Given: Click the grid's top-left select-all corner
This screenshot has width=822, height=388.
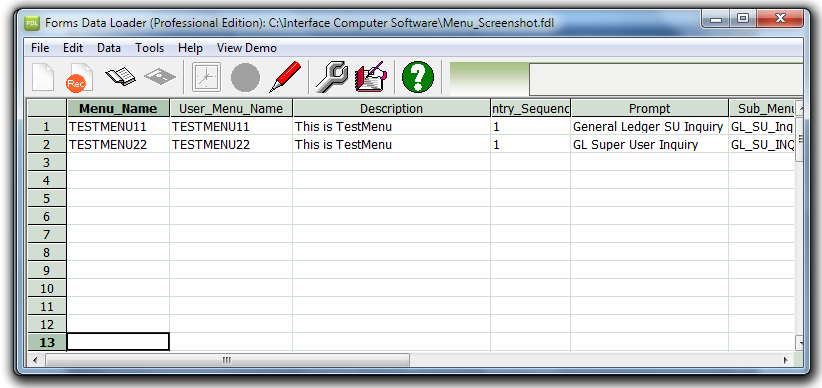Looking at the screenshot, I should tap(47, 109).
